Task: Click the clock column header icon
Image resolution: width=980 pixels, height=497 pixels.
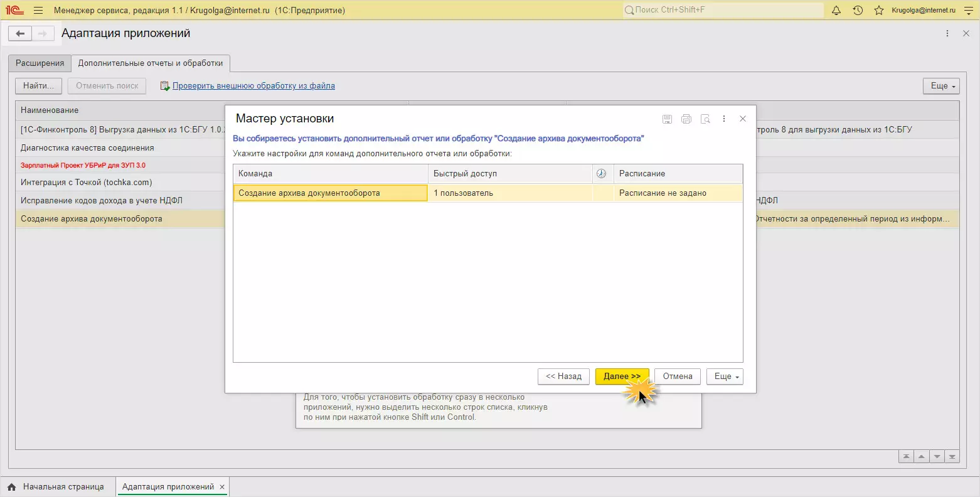Action: [x=601, y=174]
